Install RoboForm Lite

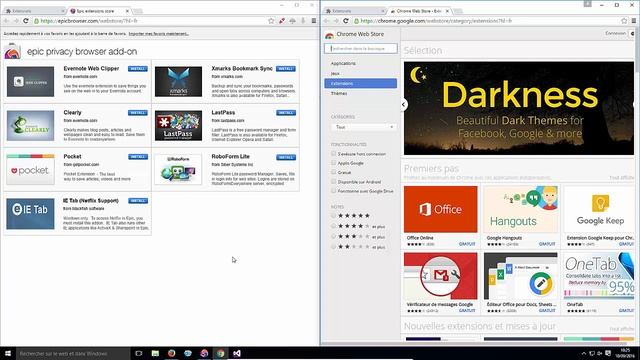286,157
